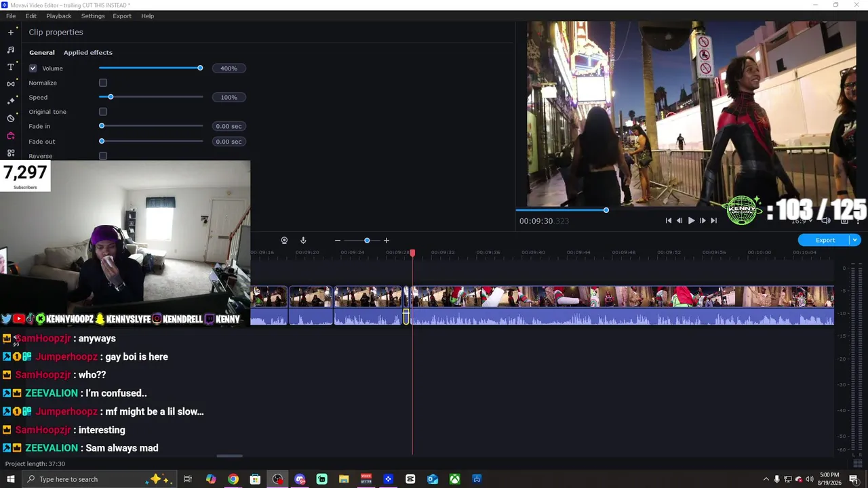Step back one frame in player
This screenshot has height=488, width=868.
click(x=679, y=220)
